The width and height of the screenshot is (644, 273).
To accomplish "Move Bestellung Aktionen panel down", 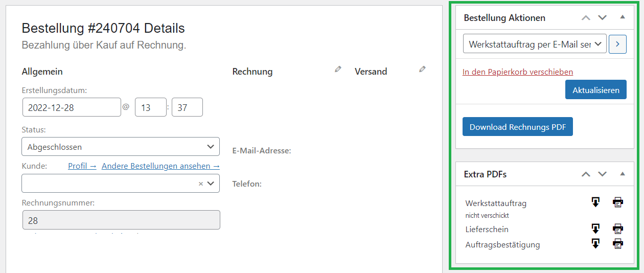I will point(603,17).
